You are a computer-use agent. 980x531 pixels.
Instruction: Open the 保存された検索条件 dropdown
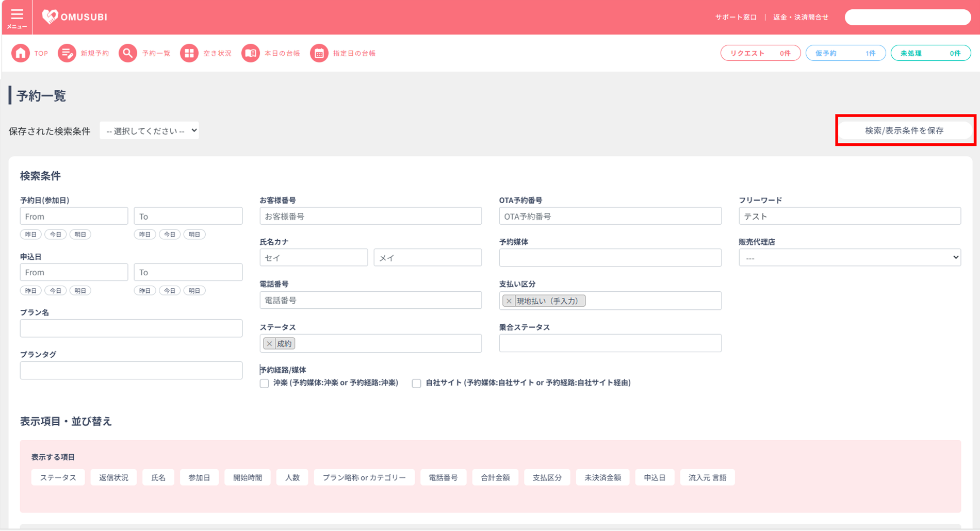[x=150, y=131]
